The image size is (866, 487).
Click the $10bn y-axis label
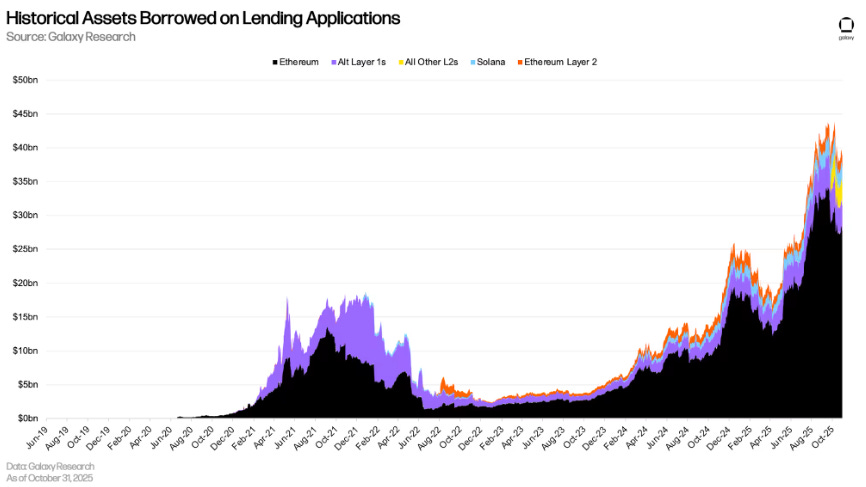click(25, 351)
